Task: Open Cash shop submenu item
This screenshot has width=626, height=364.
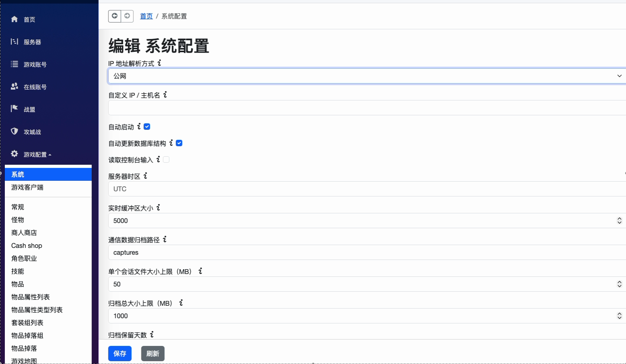Action: point(48,245)
